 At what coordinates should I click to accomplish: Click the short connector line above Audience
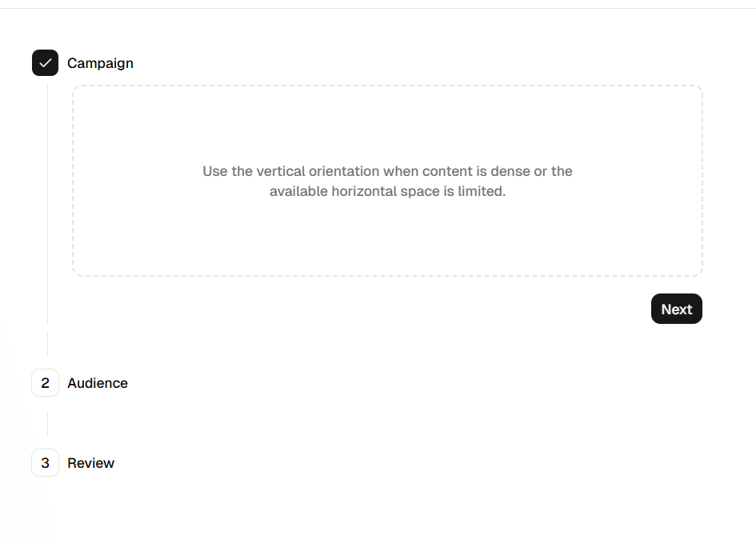[47, 345]
